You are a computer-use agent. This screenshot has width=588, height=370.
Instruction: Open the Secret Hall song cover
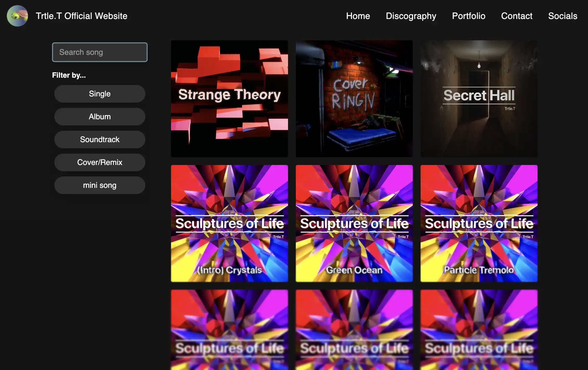479,99
